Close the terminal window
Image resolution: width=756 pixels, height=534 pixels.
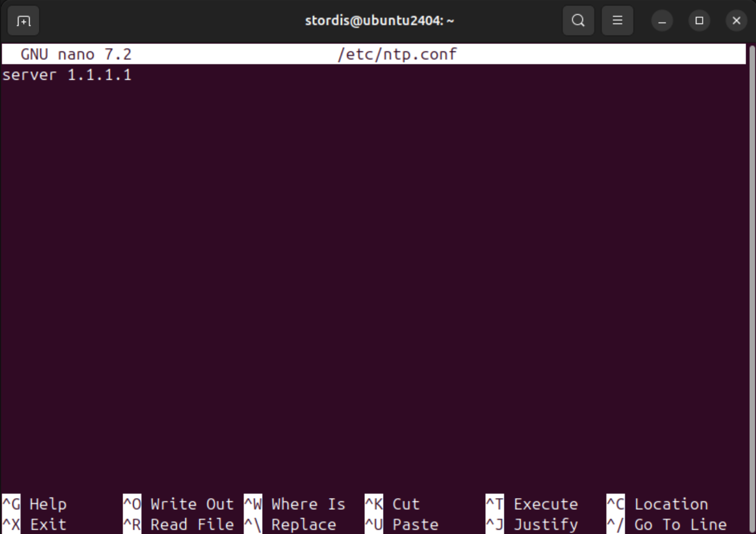tap(736, 21)
